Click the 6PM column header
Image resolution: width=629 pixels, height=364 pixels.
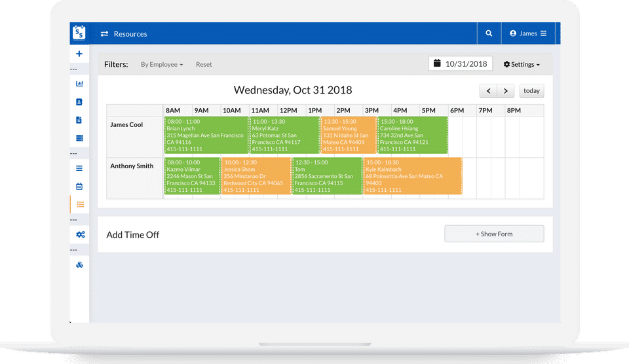click(457, 110)
